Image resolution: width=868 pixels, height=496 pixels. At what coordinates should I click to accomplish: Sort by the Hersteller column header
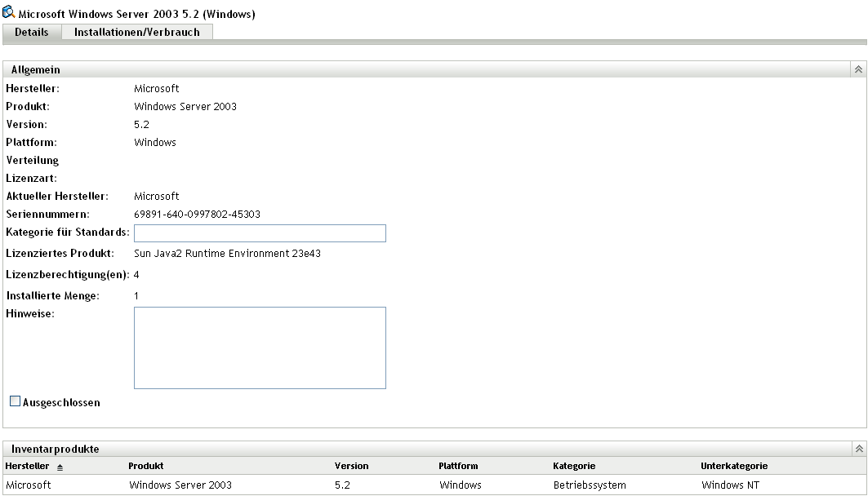click(x=27, y=466)
